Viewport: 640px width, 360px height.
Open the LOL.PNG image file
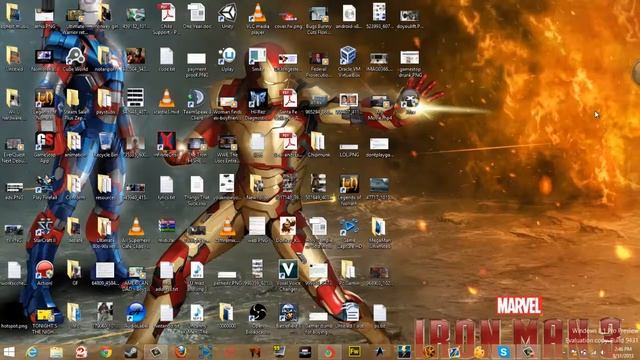point(349,150)
